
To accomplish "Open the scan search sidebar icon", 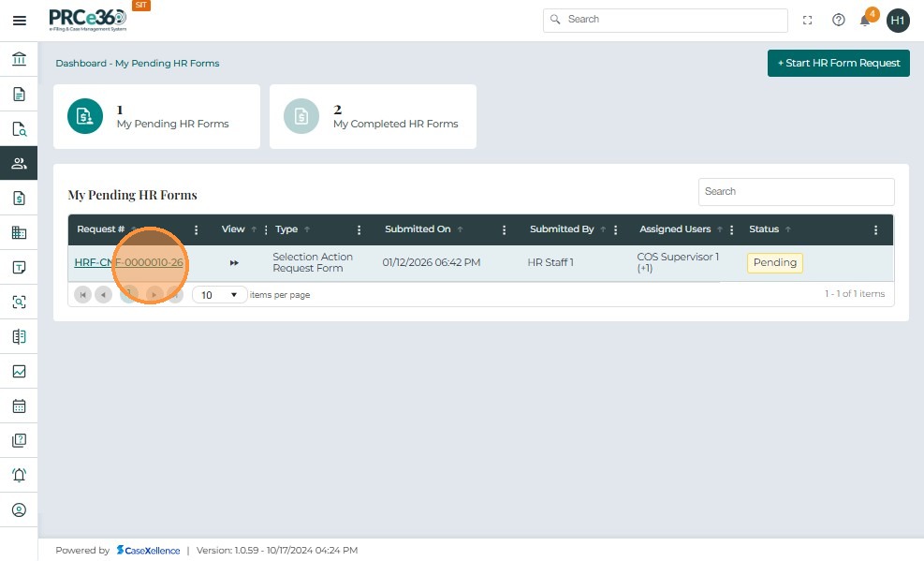I will coord(19,303).
